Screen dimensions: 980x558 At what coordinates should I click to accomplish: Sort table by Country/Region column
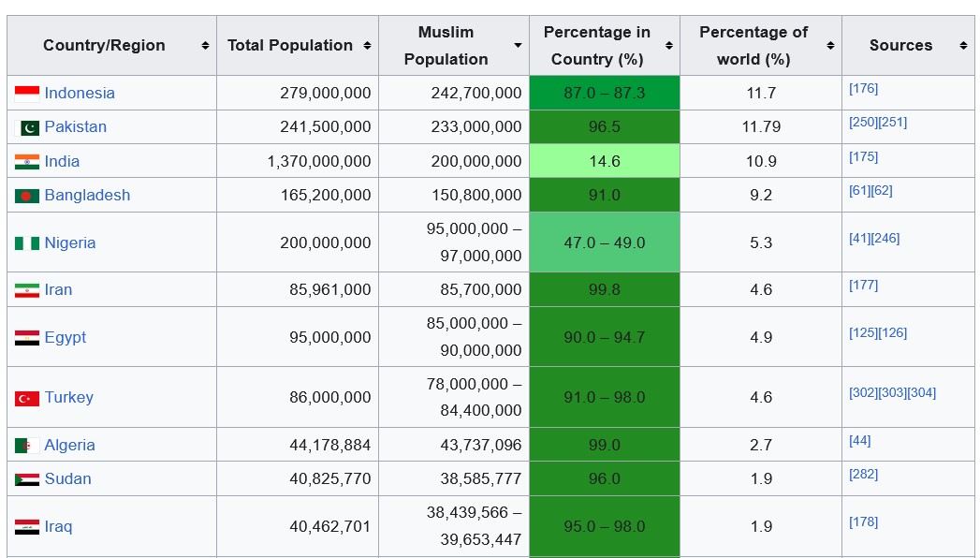coord(205,46)
